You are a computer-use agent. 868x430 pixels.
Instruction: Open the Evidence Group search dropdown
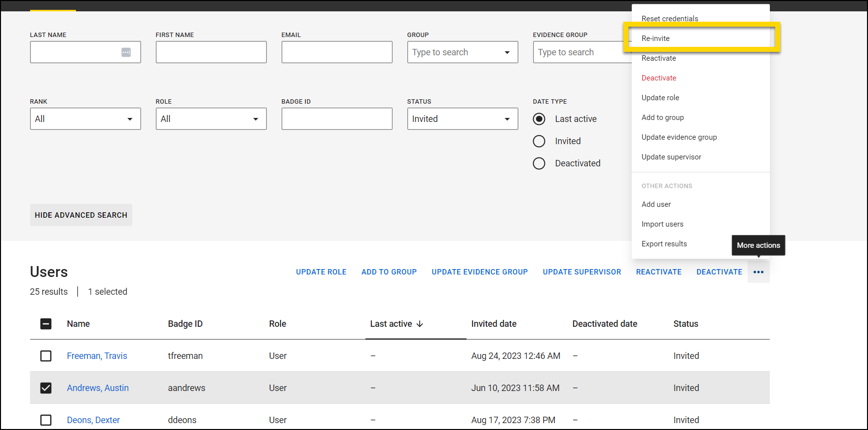(x=582, y=52)
